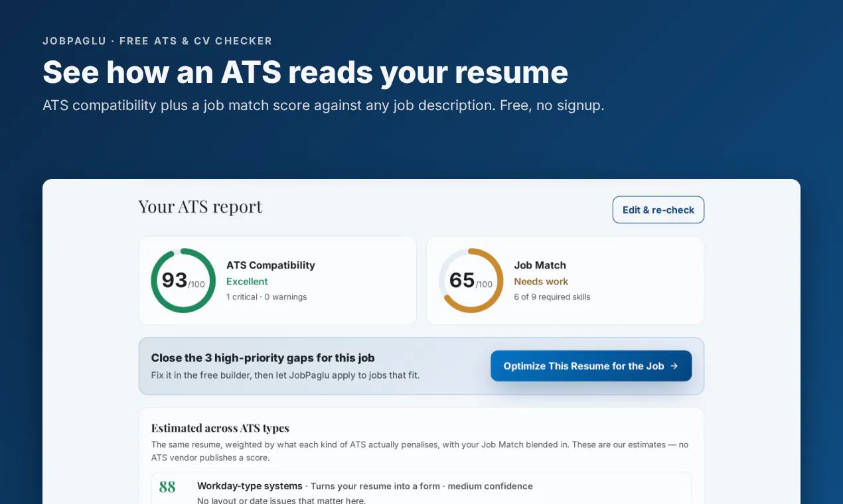
Task: Click the 88 Workday-type score number
Action: 167,487
